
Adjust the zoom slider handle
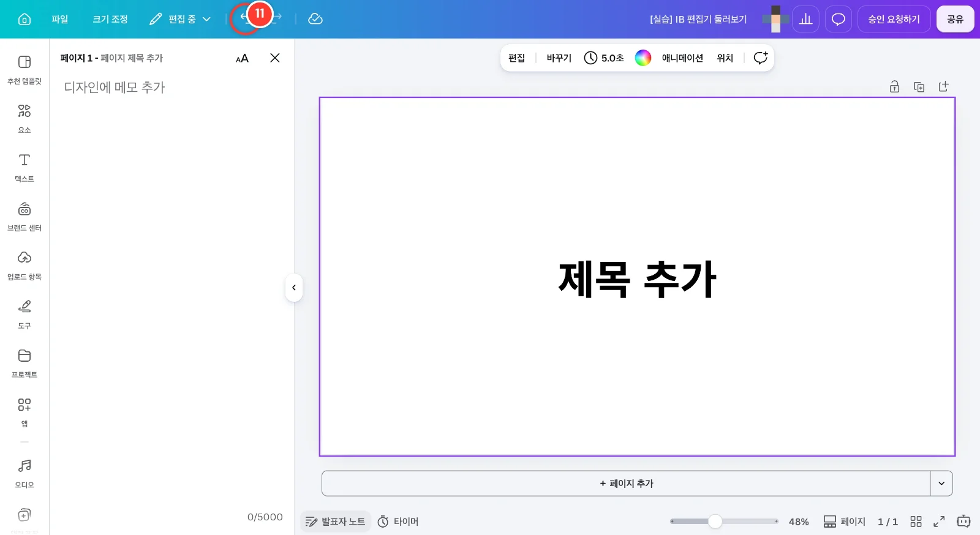[715, 522]
